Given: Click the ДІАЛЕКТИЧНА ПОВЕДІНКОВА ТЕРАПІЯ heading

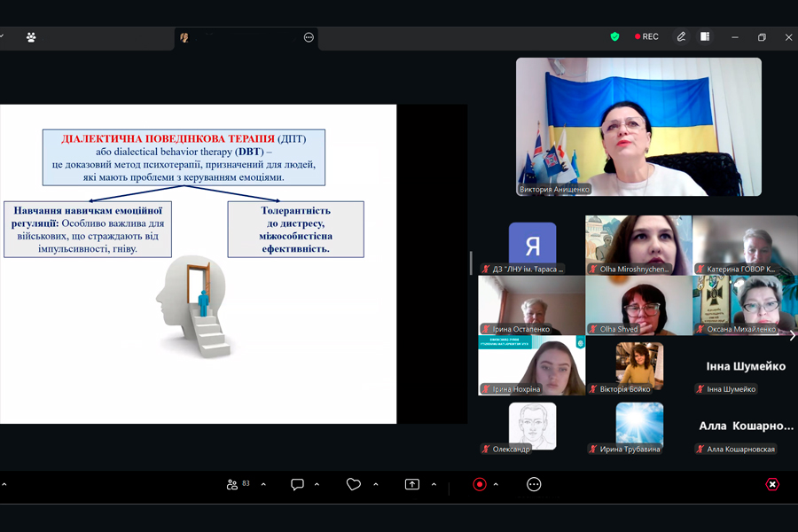Looking at the screenshot, I should coord(168,138).
